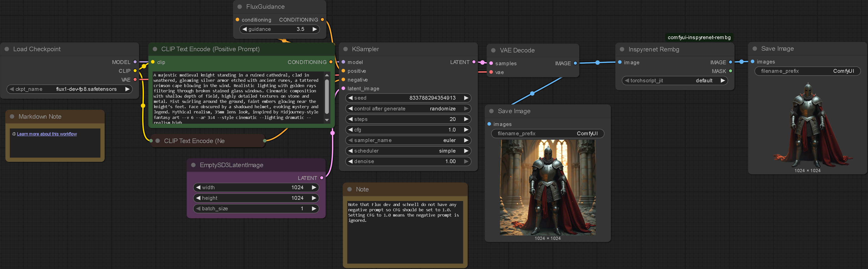Select previous checkpoint with ckpt_name left arrow
Viewport: 868px width, 269px height.
click(12, 89)
